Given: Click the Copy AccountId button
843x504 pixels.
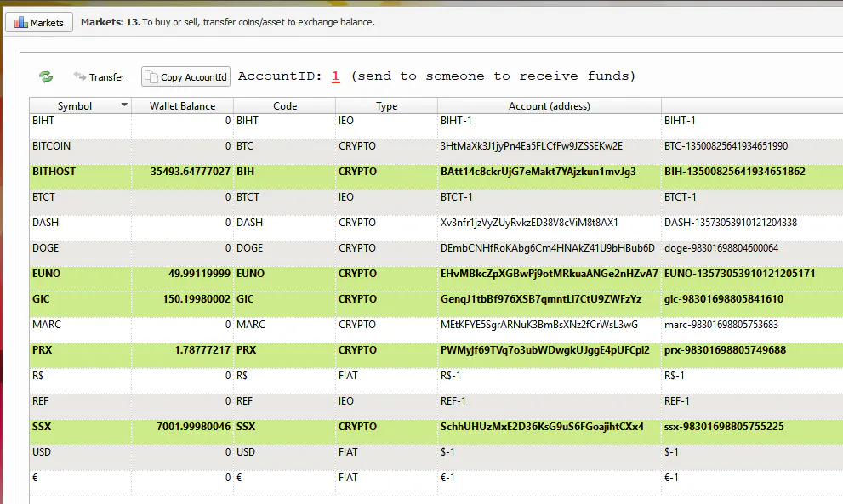Looking at the screenshot, I should click(x=186, y=76).
